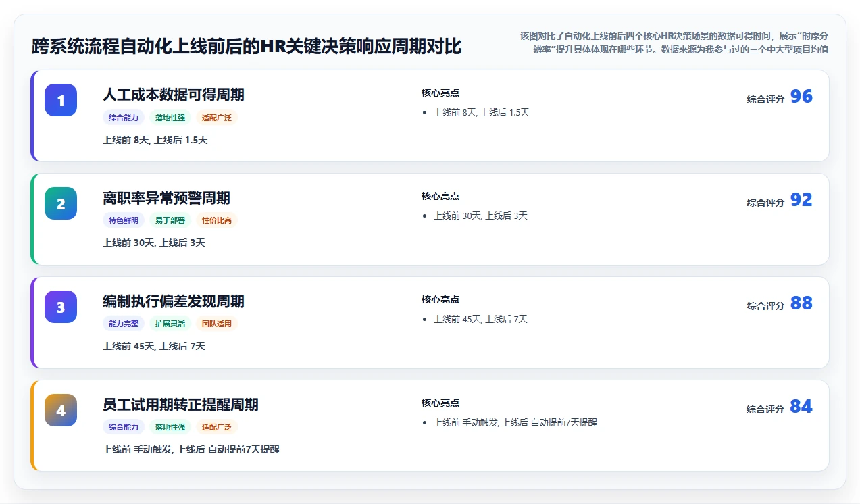Image resolution: width=860 pixels, height=504 pixels.
Task: Click the number 1 rank badge
Action: click(x=61, y=100)
